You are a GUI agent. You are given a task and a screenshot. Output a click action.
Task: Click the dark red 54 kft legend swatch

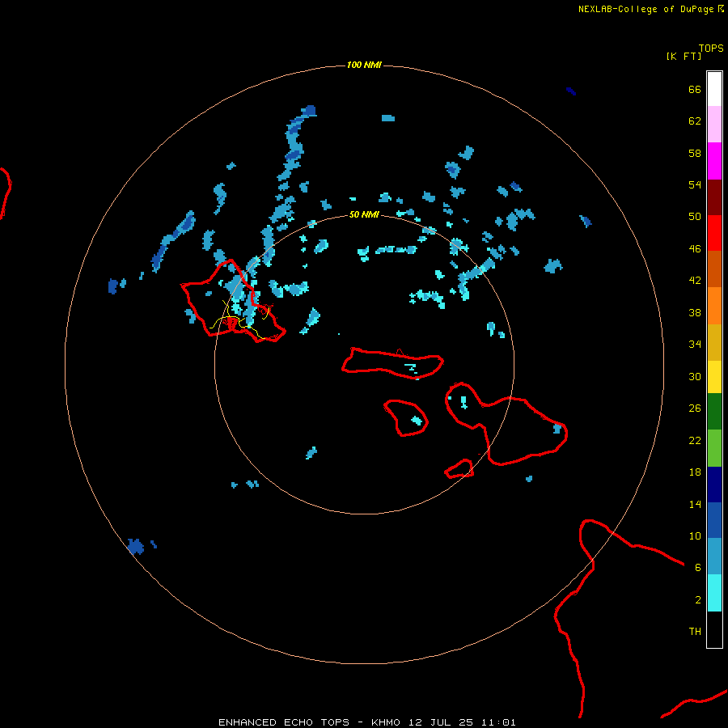coord(714,197)
